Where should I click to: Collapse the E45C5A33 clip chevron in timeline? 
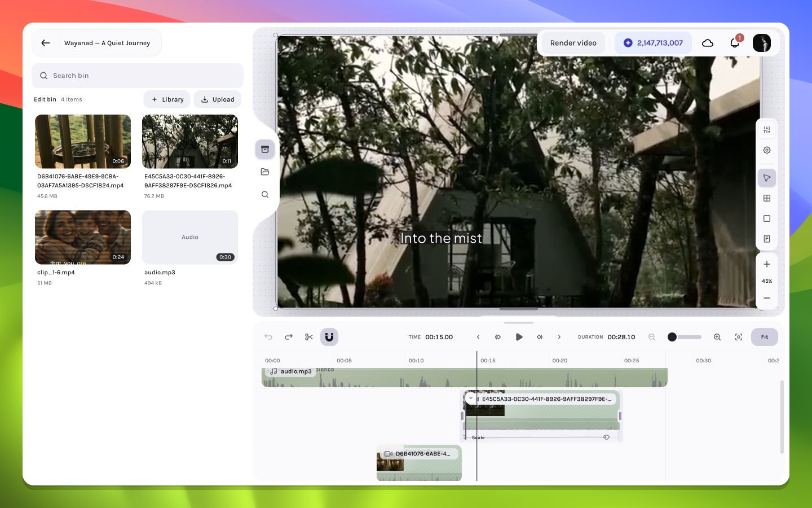(471, 398)
